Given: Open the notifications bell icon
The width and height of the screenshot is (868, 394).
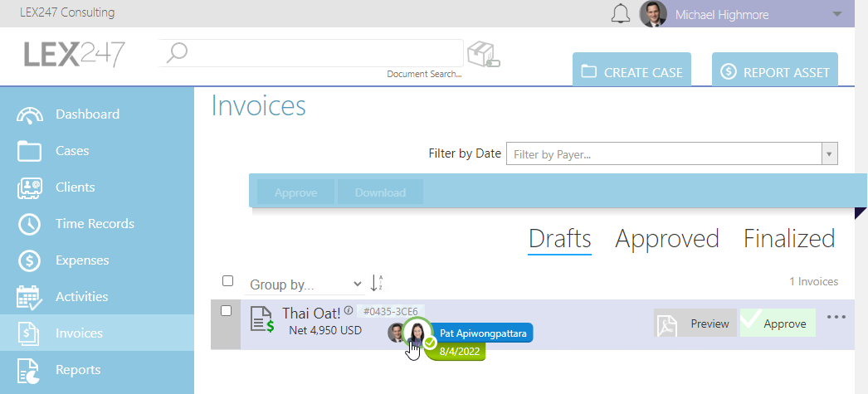Looking at the screenshot, I should tap(621, 14).
